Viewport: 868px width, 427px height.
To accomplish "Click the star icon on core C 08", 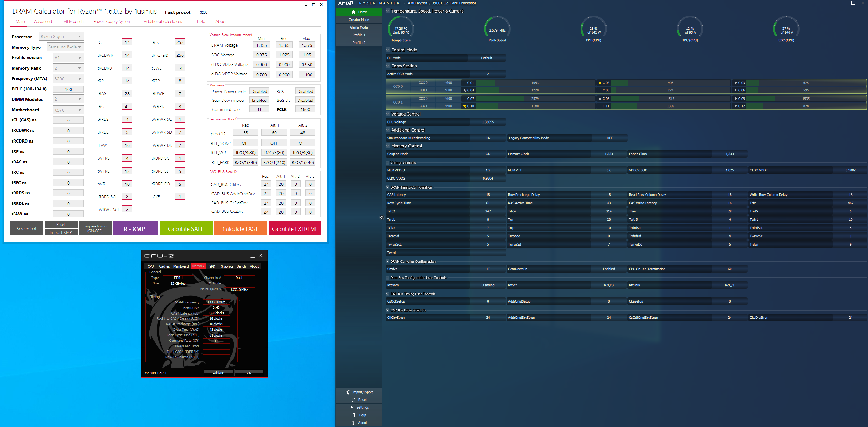I will tap(600, 99).
